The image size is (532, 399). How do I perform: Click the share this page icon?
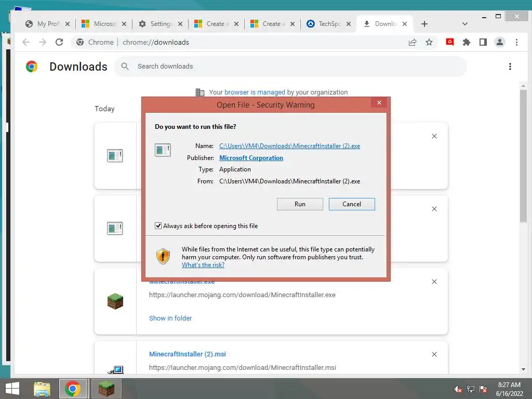click(412, 42)
